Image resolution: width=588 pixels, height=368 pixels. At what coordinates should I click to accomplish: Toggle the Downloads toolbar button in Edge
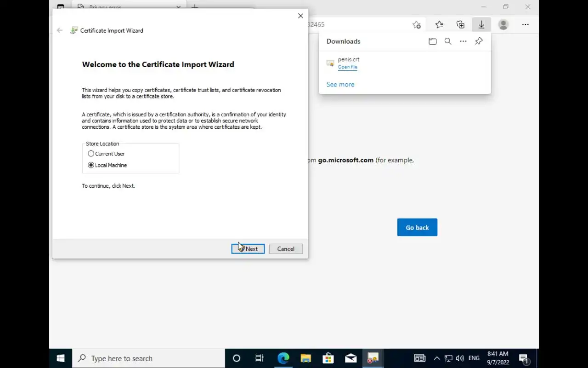tap(481, 24)
